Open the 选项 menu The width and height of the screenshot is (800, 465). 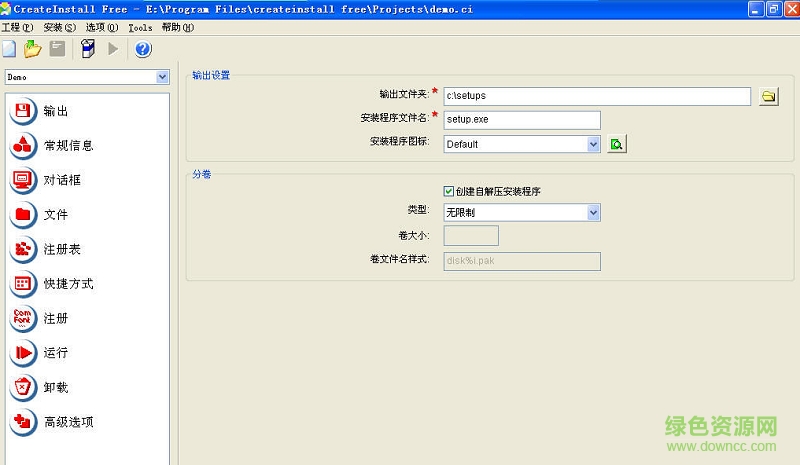pos(102,28)
